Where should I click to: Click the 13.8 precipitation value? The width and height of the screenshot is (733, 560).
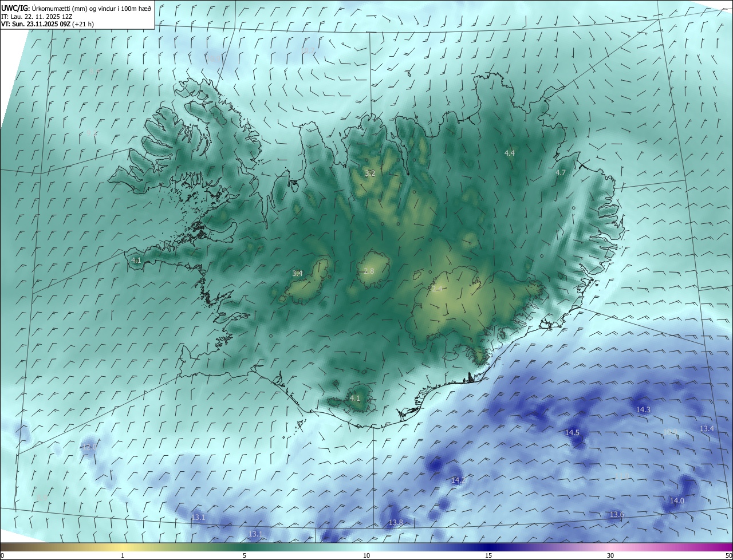pyautogui.click(x=396, y=522)
